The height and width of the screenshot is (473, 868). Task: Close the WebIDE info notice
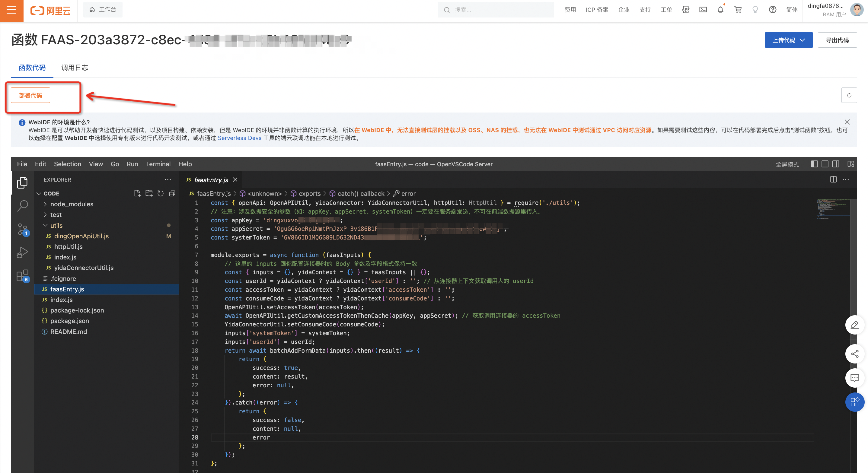847,122
